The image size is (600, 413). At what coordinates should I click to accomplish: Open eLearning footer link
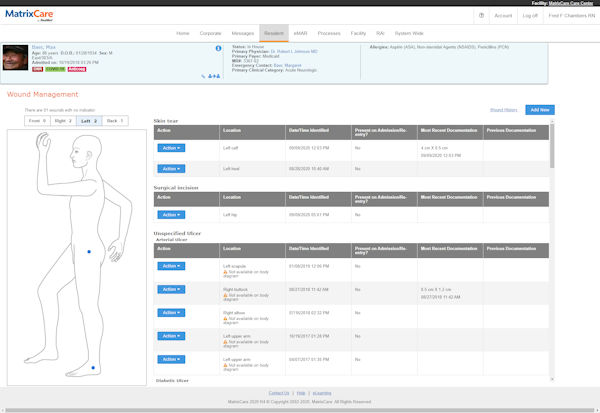coord(322,393)
